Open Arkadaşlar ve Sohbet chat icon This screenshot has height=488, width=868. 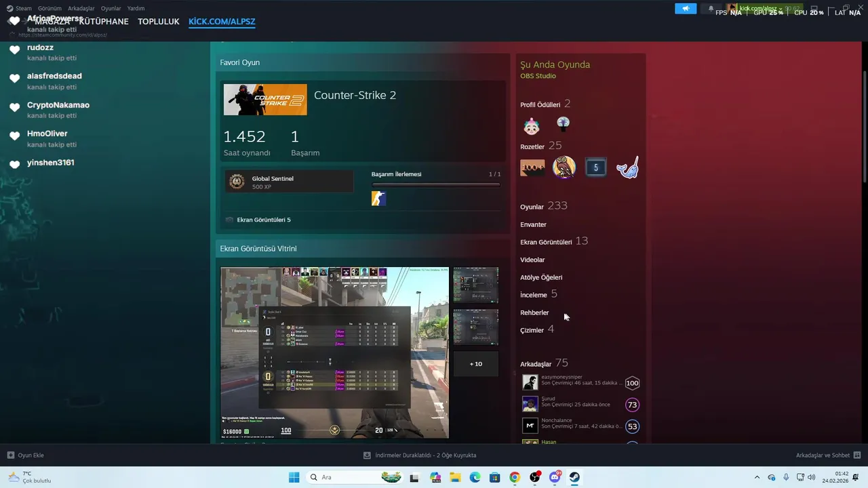pos(857,455)
